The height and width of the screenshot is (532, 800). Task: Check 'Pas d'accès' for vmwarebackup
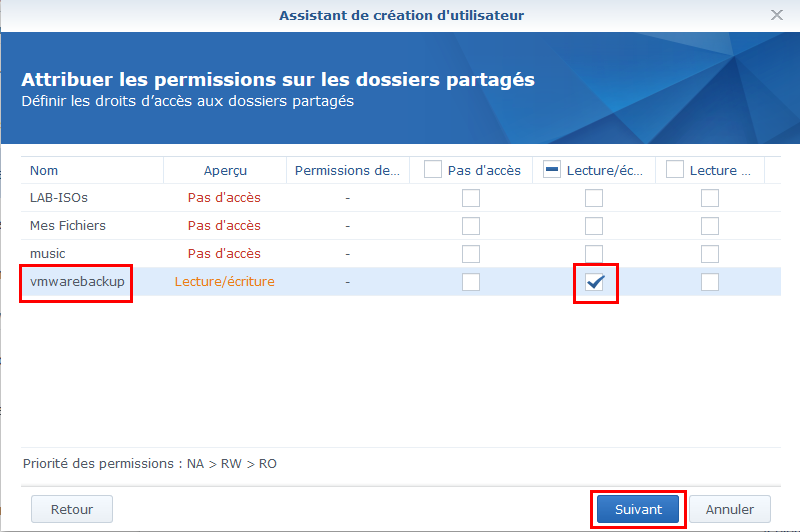[x=470, y=282]
